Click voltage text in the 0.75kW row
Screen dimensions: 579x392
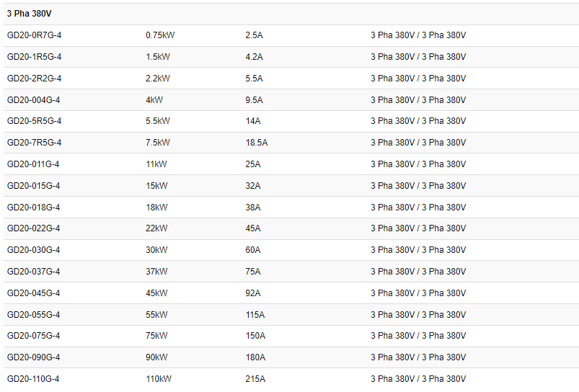coord(418,35)
